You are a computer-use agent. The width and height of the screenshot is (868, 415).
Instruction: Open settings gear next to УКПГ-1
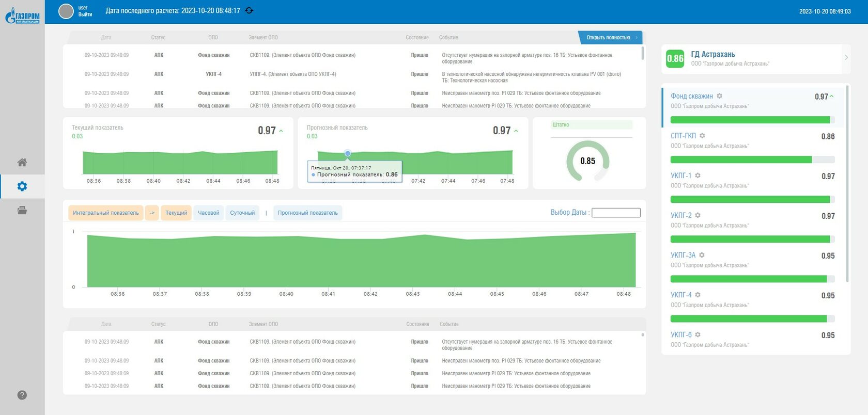(x=698, y=175)
